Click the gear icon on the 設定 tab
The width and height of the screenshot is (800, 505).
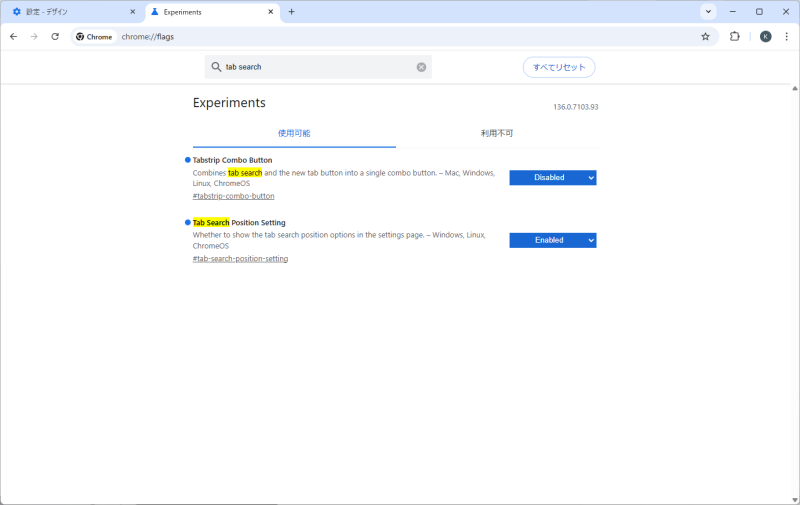(x=16, y=12)
